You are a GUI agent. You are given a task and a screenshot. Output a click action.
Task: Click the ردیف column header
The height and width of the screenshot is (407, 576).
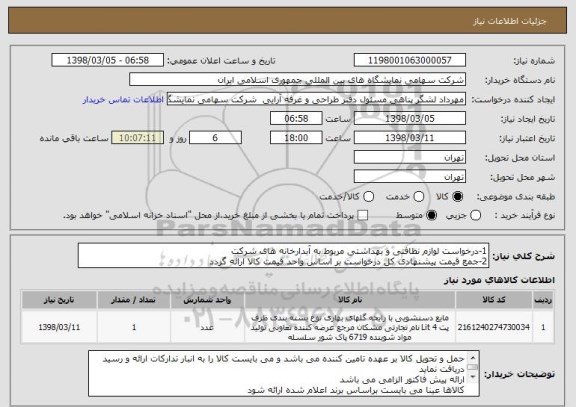pos(543,300)
